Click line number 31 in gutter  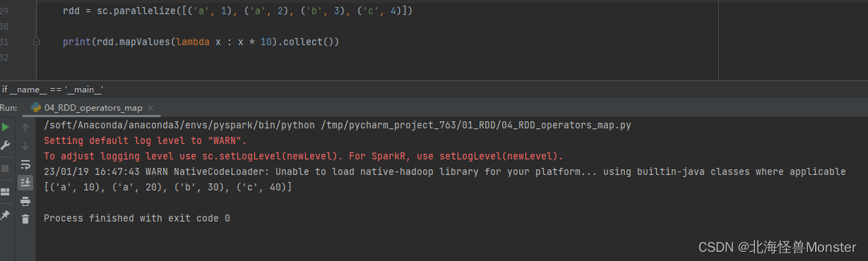[5, 42]
